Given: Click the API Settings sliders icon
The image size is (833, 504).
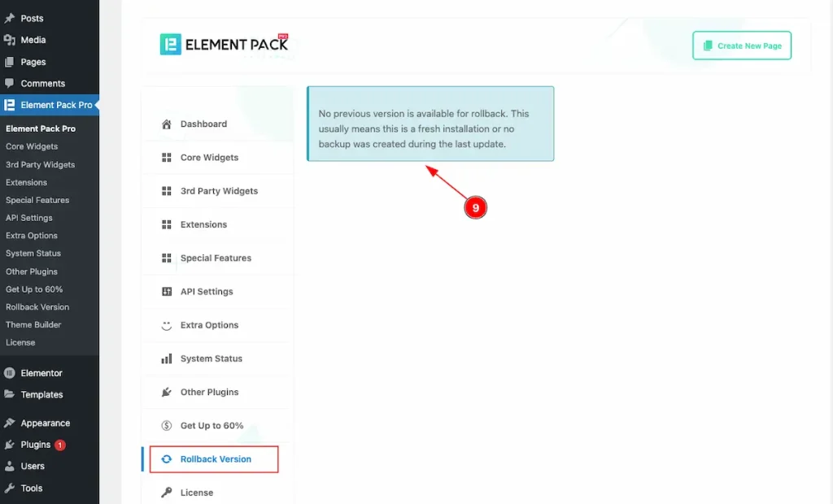Looking at the screenshot, I should tap(167, 292).
